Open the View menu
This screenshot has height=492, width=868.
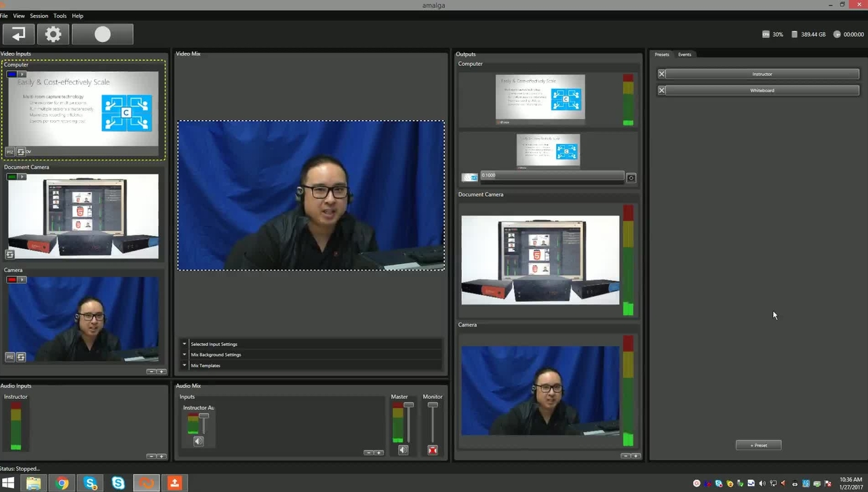[19, 16]
